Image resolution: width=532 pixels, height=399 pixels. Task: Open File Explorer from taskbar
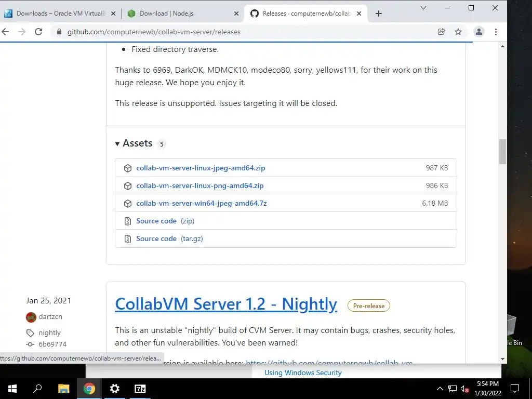pyautogui.click(x=63, y=389)
